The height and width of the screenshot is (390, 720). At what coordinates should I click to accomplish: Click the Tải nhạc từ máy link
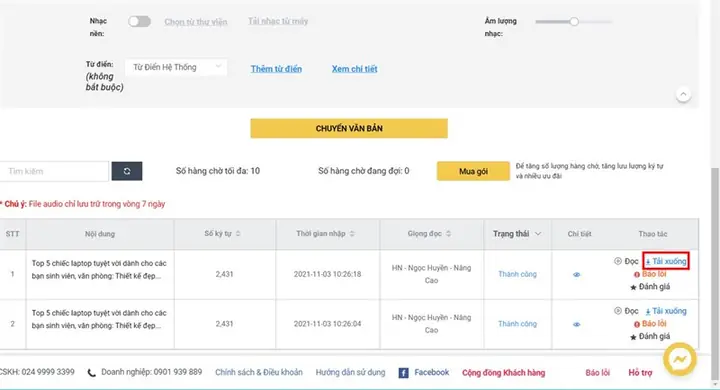(x=278, y=21)
